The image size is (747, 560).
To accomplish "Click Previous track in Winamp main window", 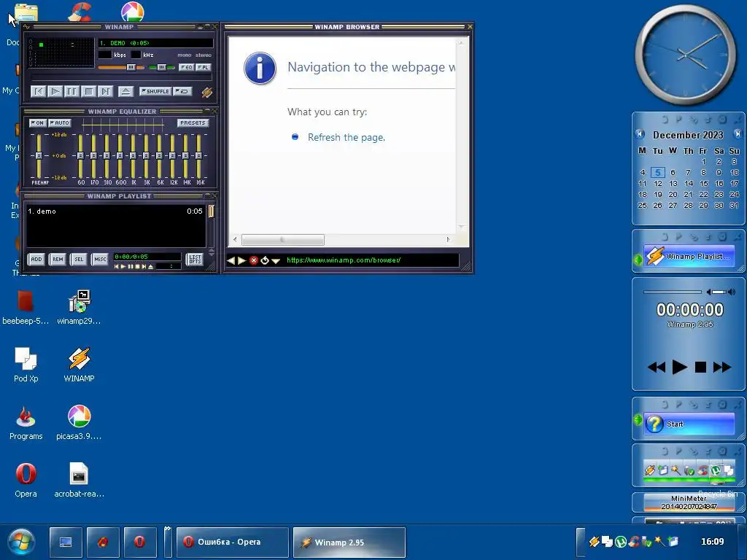I will tap(39, 91).
